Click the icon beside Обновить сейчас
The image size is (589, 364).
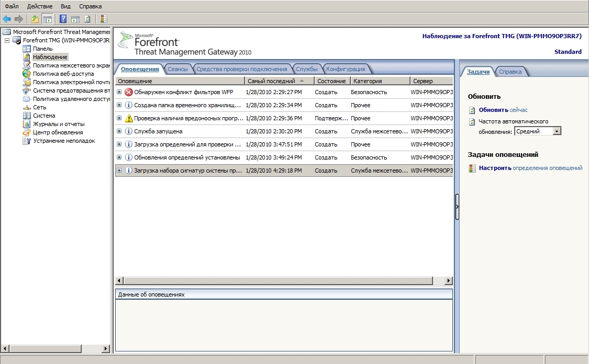click(472, 110)
